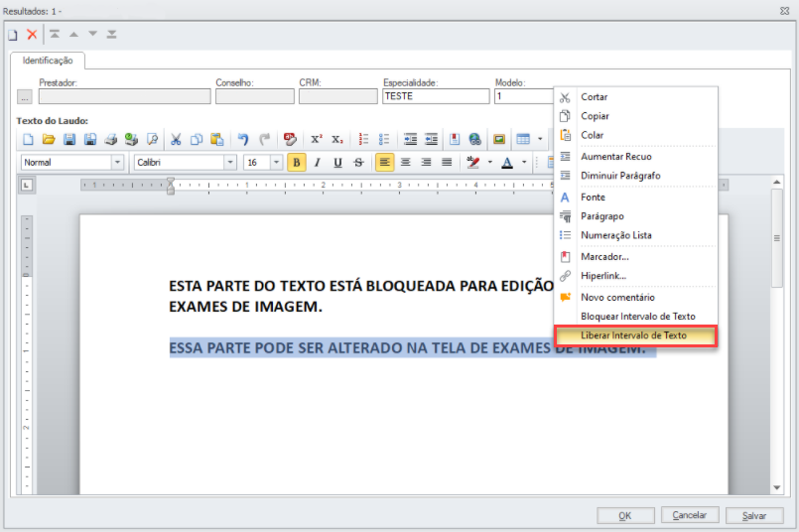Viewport: 799px width, 532px height.
Task: Click the Clear Formatting eraser icon
Action: [290, 139]
